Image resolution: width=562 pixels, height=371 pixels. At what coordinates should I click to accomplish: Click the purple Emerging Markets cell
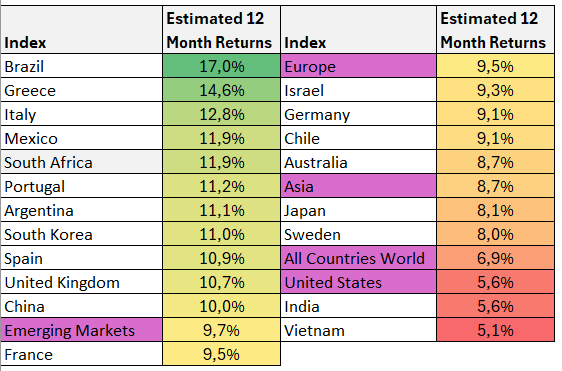point(82,330)
